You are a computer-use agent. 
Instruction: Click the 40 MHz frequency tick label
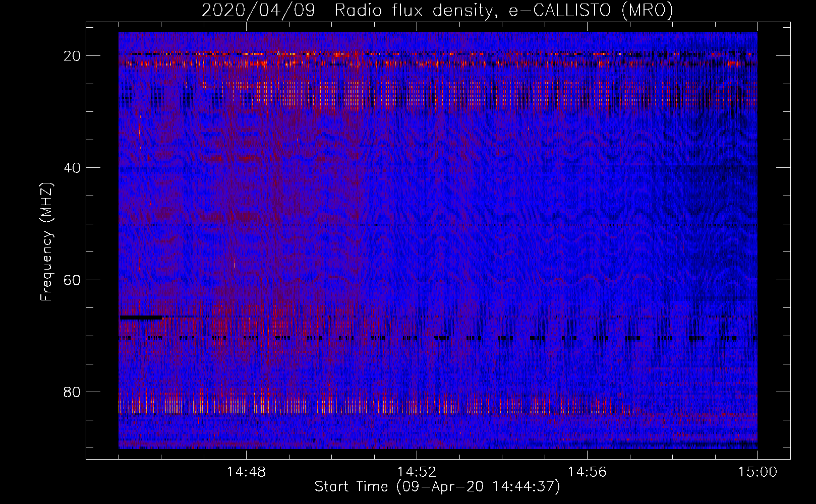click(72, 168)
